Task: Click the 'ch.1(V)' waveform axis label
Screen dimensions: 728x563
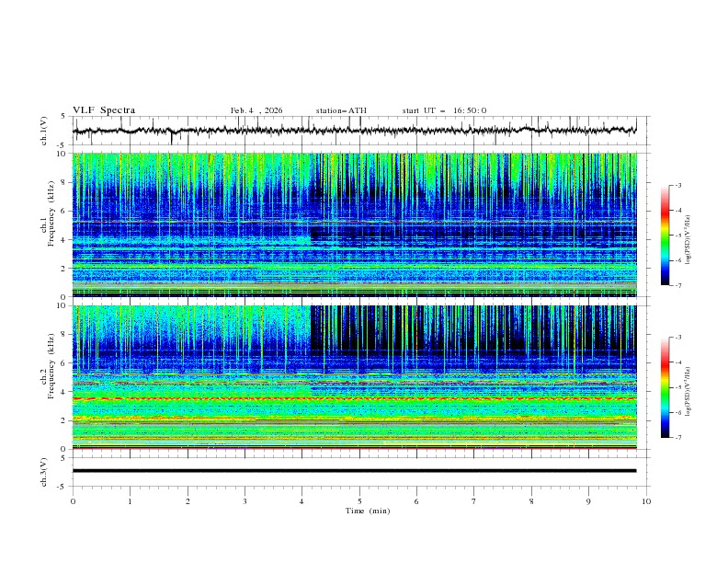Action: 44,131
